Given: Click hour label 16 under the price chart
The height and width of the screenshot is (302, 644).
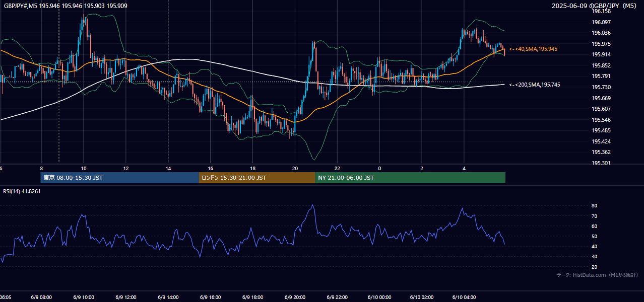Looking at the screenshot, I should point(211,168).
